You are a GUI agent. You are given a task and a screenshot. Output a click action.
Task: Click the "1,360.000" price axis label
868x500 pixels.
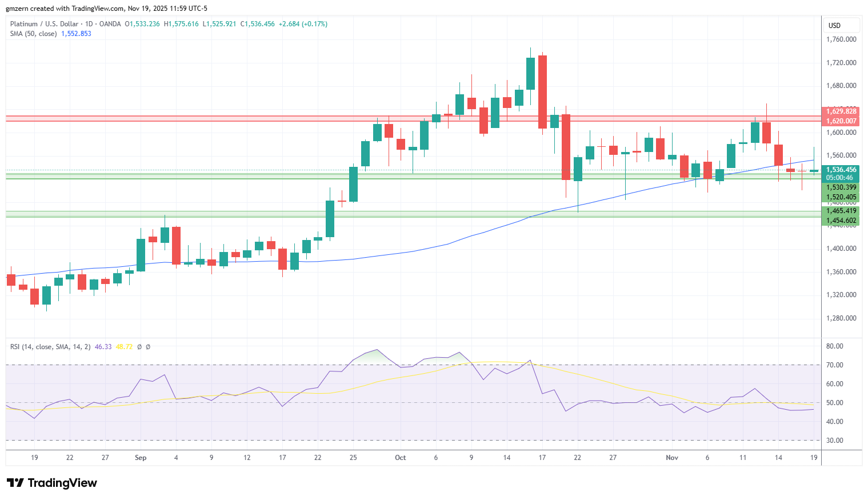click(841, 272)
